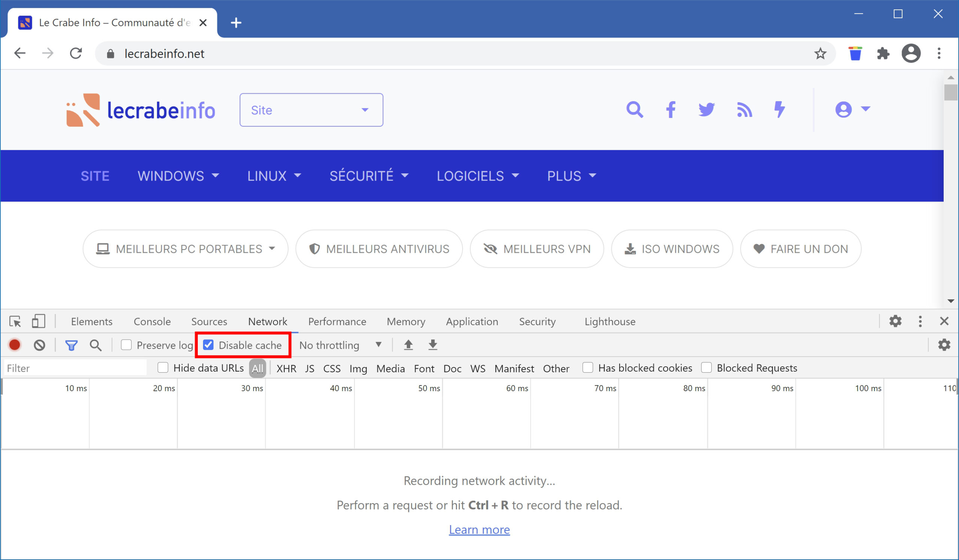
Task: Check the Has blocked cookies checkbox
Action: (588, 368)
